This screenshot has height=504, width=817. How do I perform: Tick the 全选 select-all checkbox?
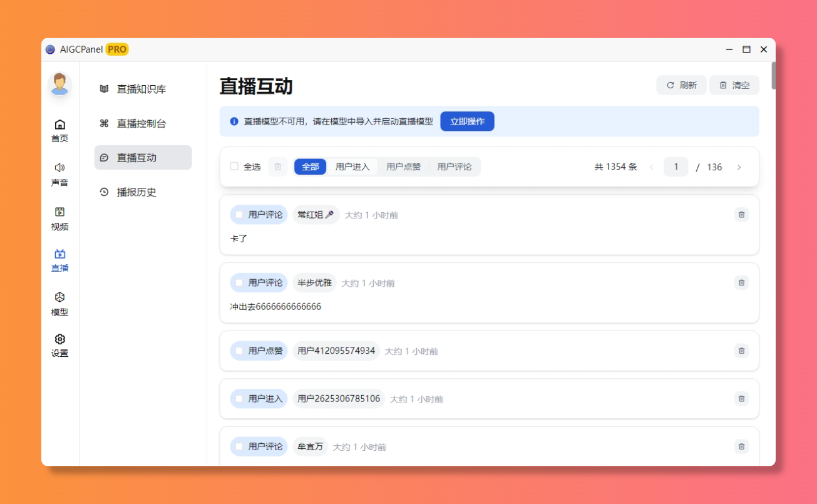coord(234,167)
